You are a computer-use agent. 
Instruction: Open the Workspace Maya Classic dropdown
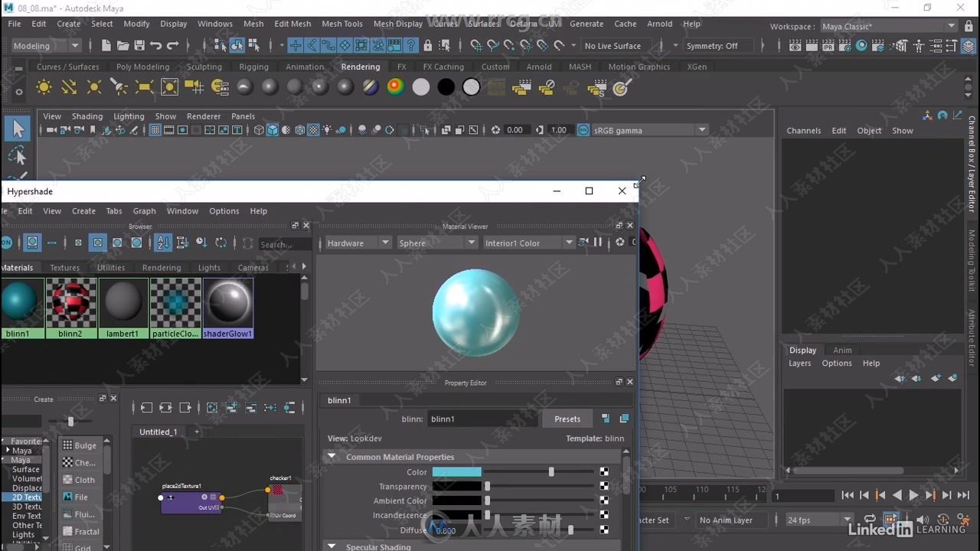coord(889,26)
